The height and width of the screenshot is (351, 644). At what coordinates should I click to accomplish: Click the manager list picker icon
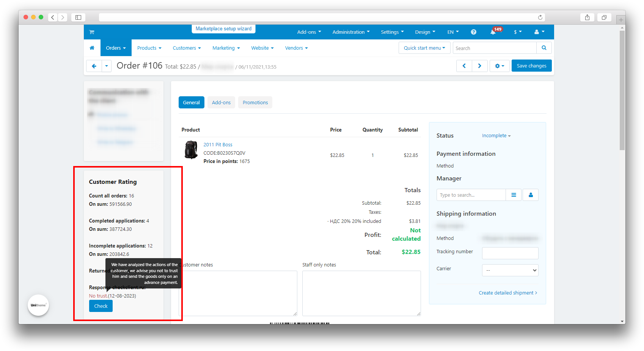(514, 195)
